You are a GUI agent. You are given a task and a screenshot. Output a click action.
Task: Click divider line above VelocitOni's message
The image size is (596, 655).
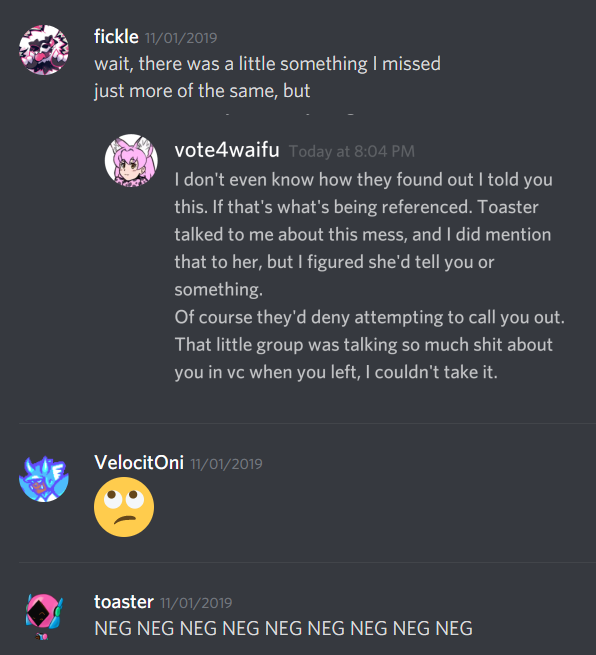coord(307,423)
